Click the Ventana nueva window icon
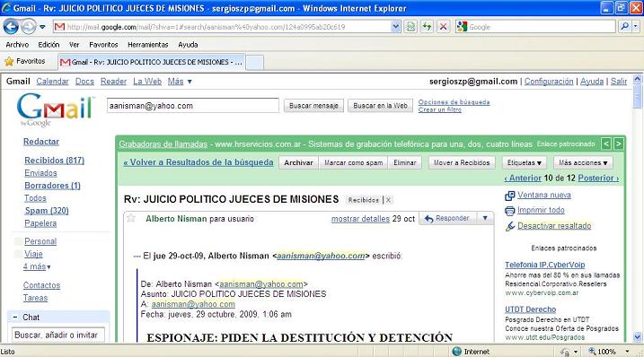Viewport: 644px width, 357px height. point(509,196)
